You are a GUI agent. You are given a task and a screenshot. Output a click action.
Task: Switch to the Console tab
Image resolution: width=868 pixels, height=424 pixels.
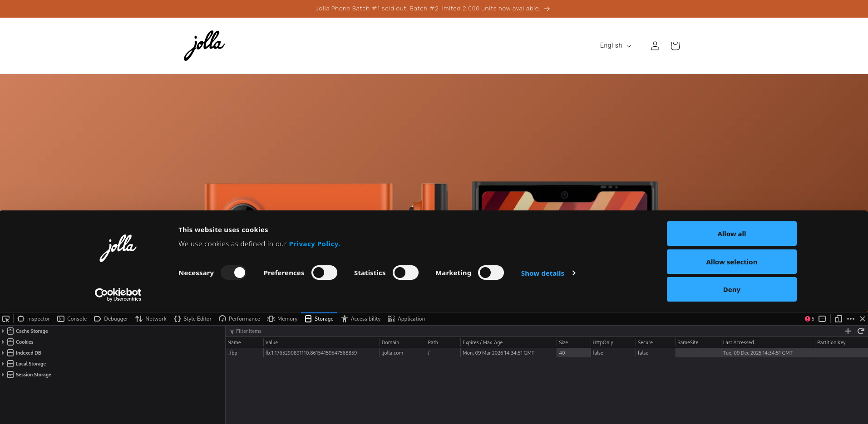[x=72, y=319]
